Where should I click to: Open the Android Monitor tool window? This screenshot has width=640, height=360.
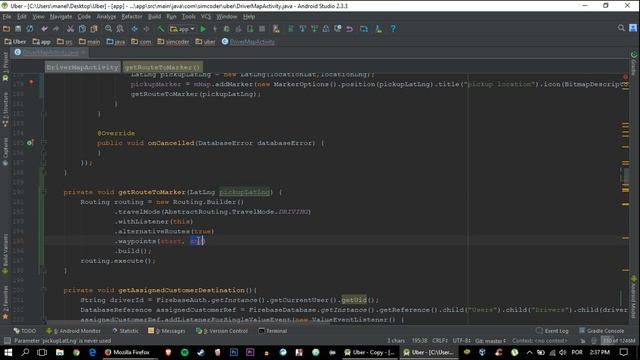pyautogui.click(x=73, y=331)
